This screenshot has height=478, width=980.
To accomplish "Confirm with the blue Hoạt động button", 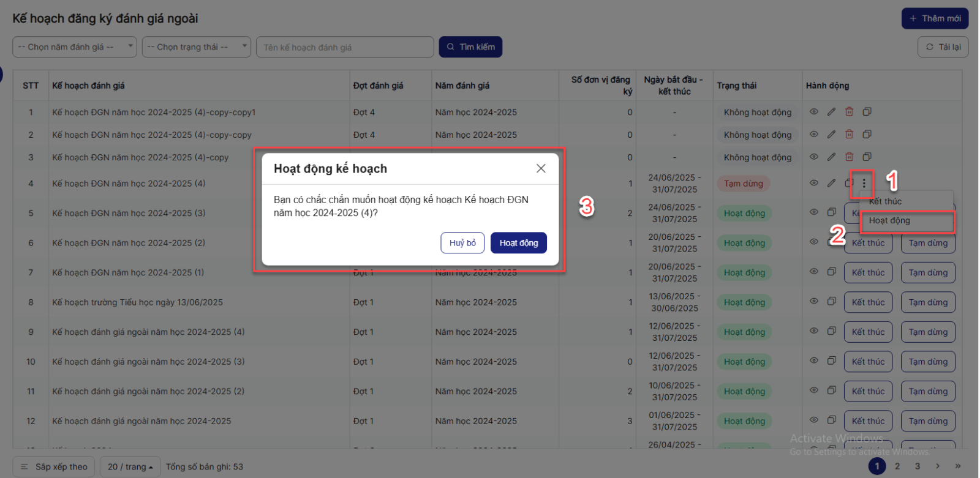I will 518,243.
